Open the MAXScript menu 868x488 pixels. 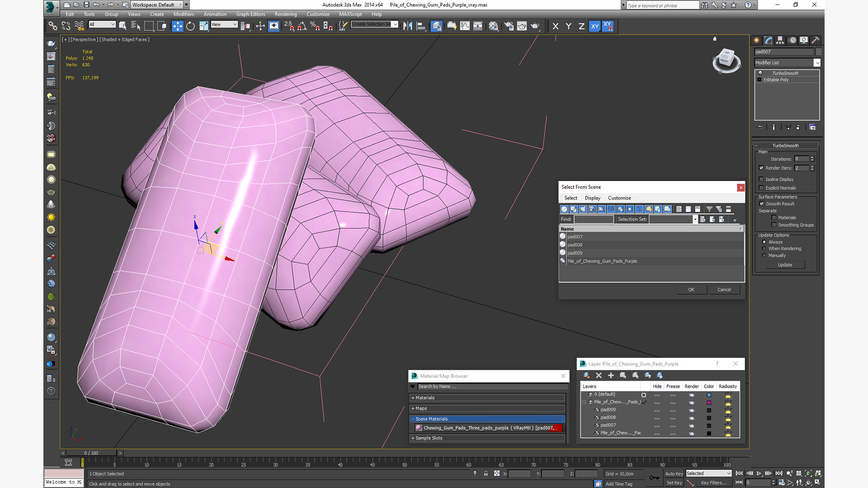[350, 14]
